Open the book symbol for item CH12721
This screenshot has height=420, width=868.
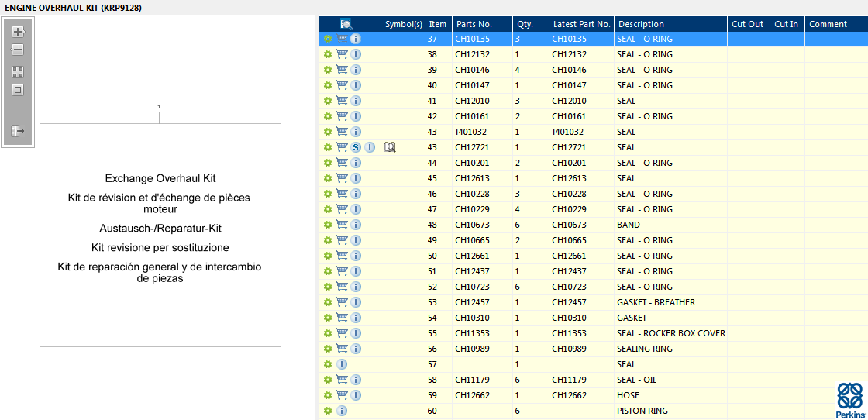point(390,147)
